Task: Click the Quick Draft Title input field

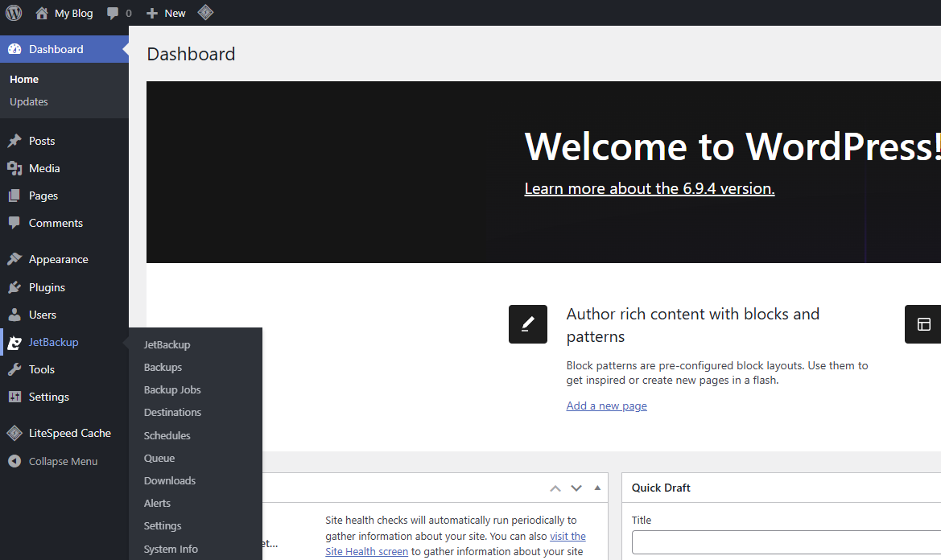Action: click(x=786, y=542)
